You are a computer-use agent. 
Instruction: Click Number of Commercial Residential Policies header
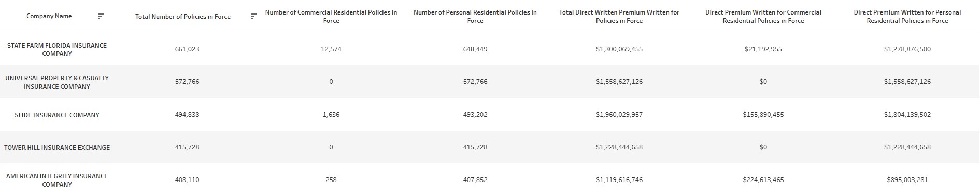[331, 17]
